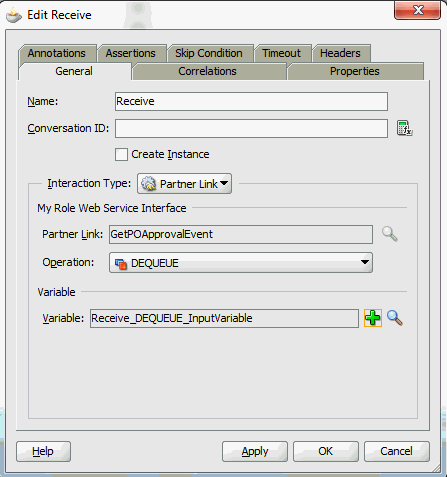Close the Edit Receive dialog
Viewport: 447px width, 477px height.
click(417, 10)
